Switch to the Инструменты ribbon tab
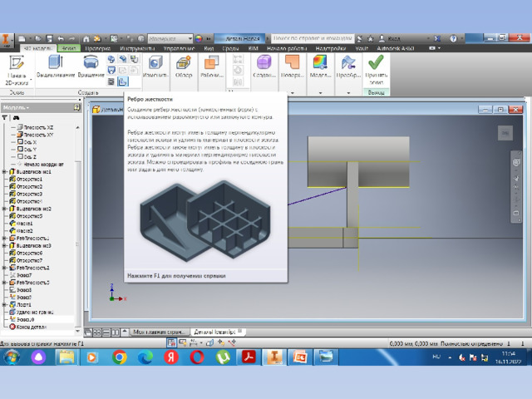This screenshot has width=532, height=399. click(137, 48)
